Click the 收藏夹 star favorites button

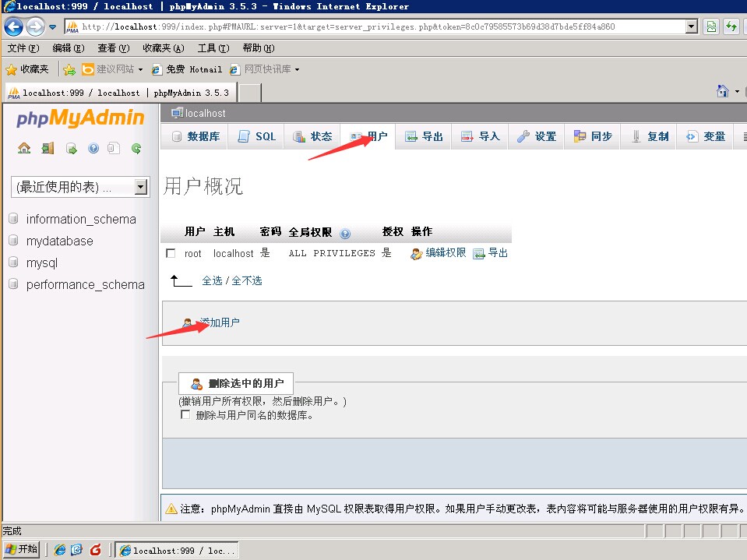tap(27, 69)
